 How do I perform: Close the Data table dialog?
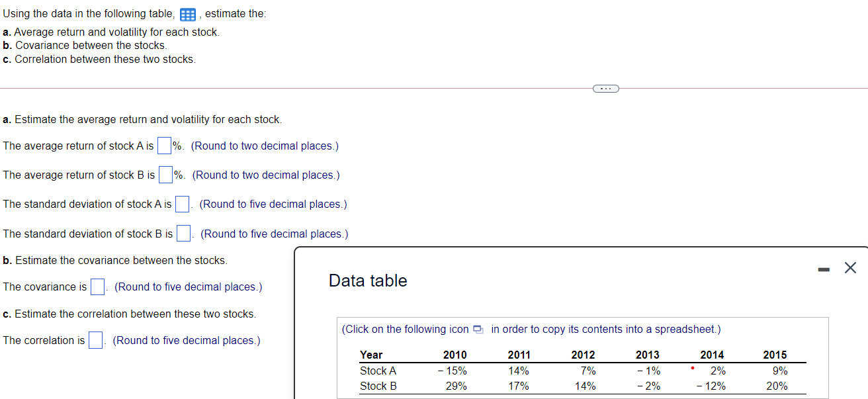pos(850,267)
